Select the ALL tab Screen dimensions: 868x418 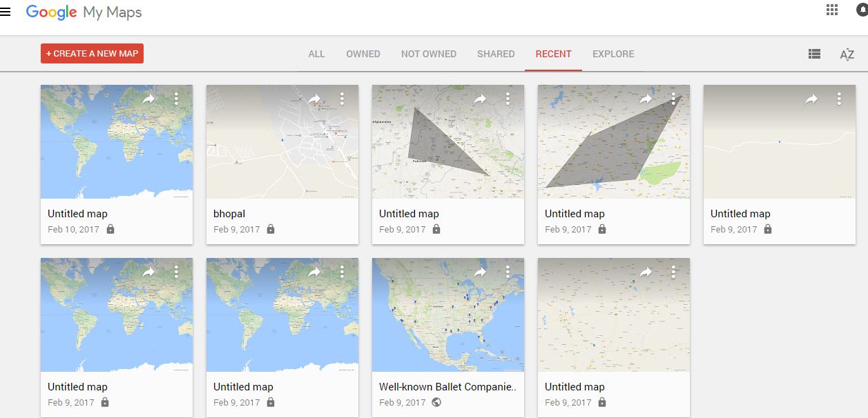[x=316, y=54]
